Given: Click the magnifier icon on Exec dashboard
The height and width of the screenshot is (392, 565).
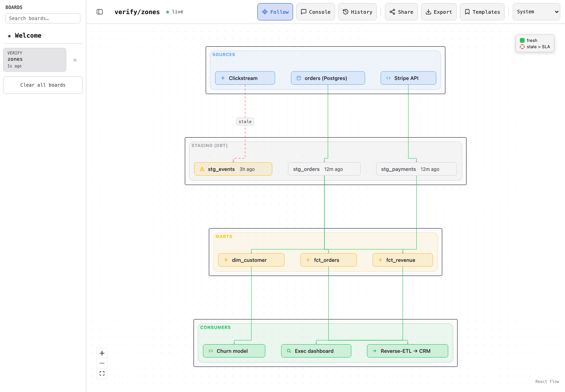Looking at the screenshot, I should (289, 351).
